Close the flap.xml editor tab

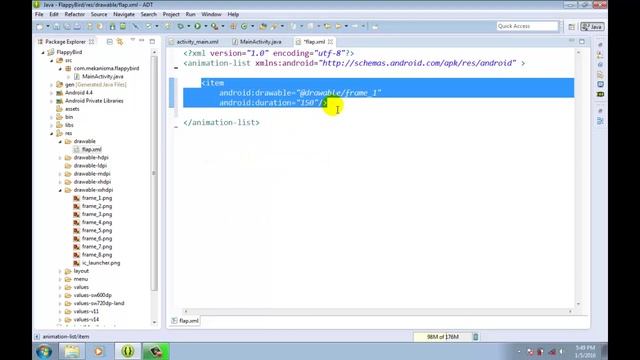click(330, 42)
